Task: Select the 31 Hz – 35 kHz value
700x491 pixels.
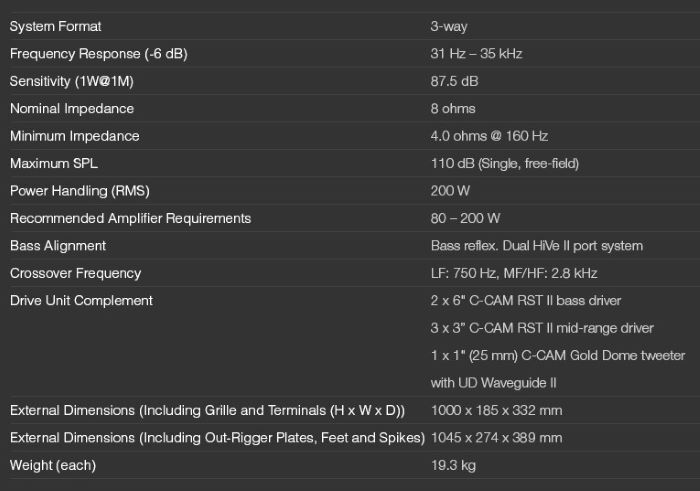Action: pyautogui.click(x=476, y=53)
